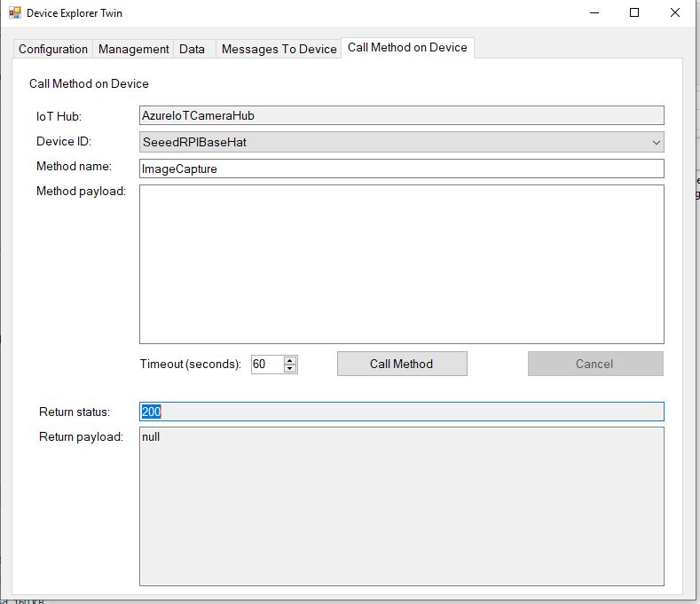Select the Call Method on Device tab
700x604 pixels.
[x=407, y=48]
